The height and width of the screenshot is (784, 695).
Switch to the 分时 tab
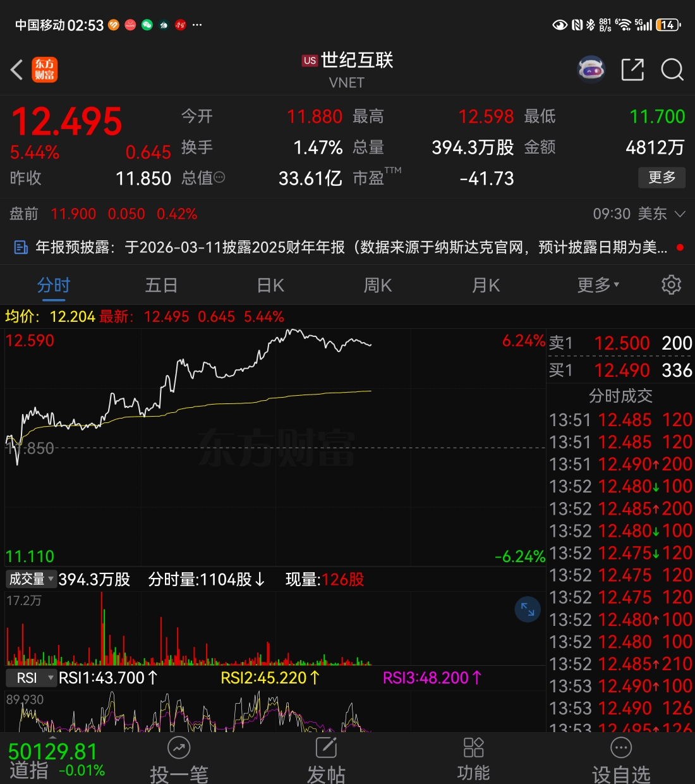(53, 285)
